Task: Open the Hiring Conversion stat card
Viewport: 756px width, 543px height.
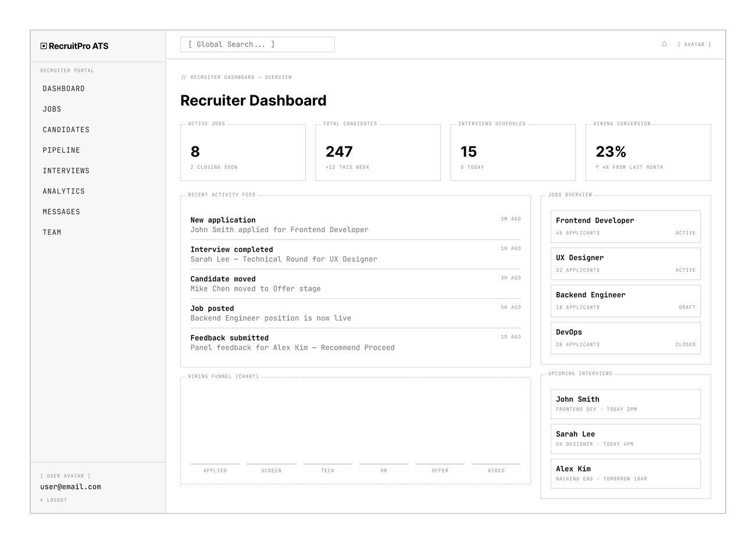Action: tap(647, 152)
